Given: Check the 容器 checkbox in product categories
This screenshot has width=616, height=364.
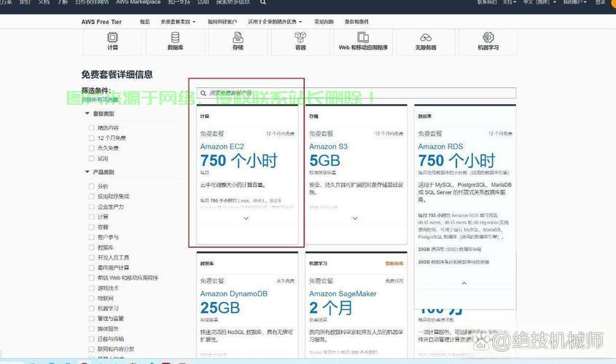Looking at the screenshot, I should click(92, 226).
